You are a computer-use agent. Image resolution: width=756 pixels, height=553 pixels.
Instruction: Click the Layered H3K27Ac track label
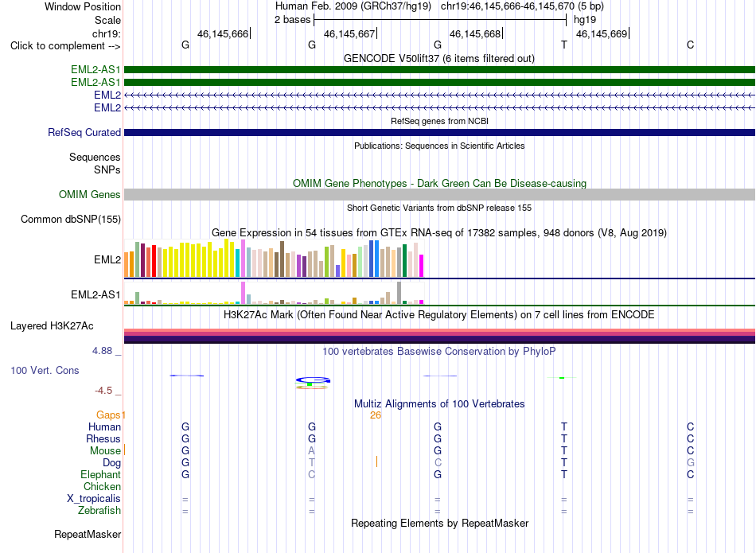tap(52, 326)
